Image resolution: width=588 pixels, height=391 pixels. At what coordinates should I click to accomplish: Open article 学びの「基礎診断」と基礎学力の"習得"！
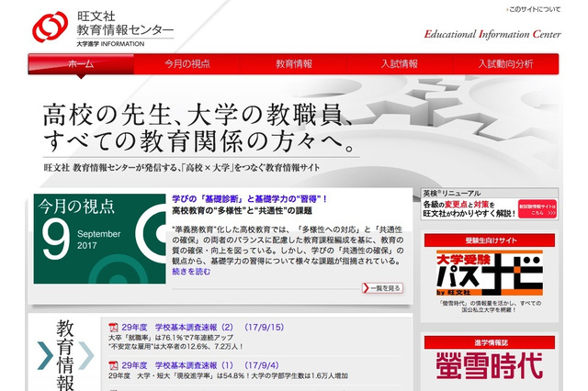coord(249,199)
